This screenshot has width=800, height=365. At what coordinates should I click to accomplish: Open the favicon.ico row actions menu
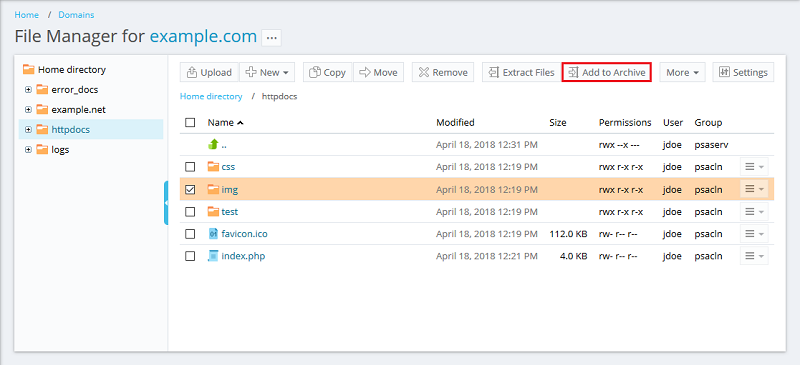tap(754, 234)
